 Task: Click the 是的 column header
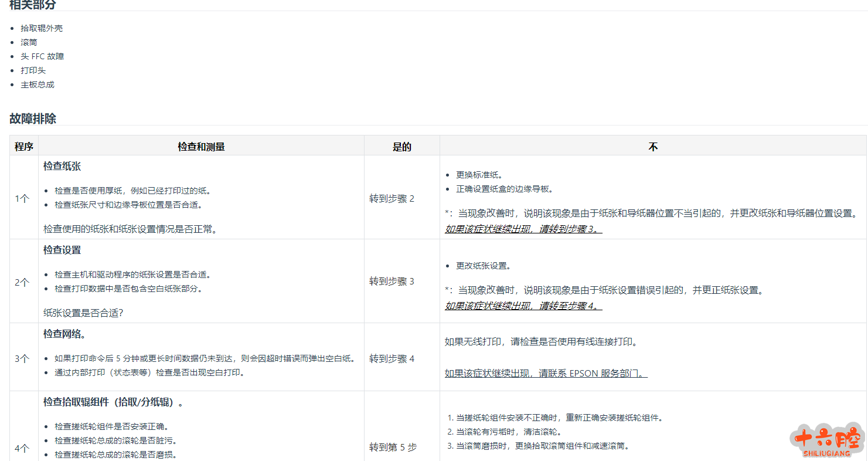(x=401, y=147)
